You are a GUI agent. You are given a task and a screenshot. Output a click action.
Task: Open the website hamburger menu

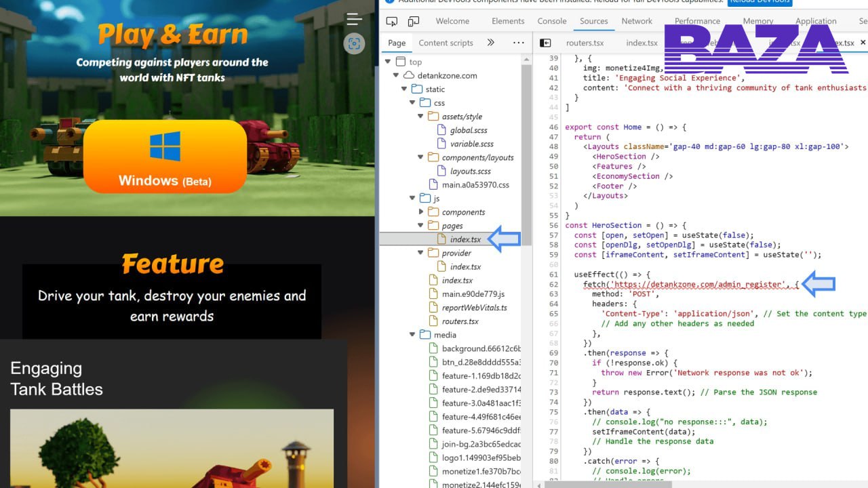[x=354, y=19]
